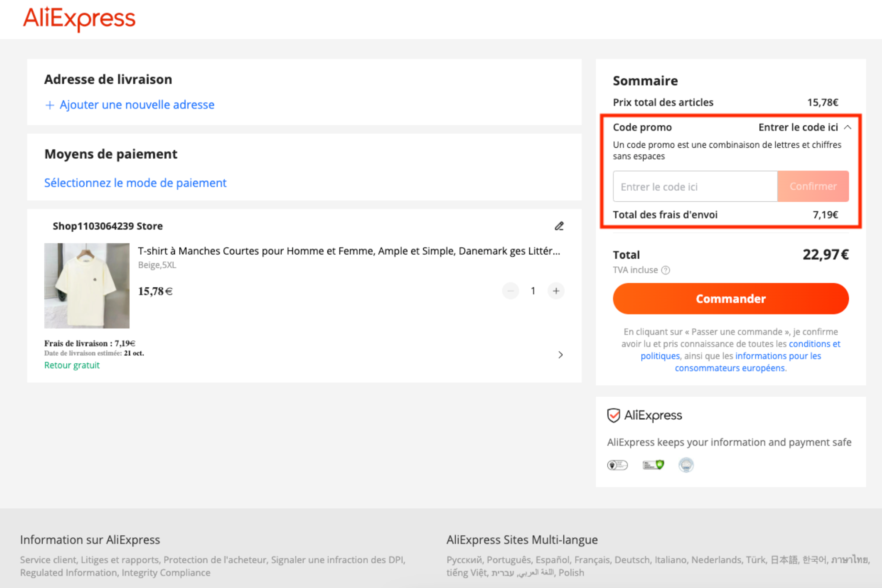Screen dimensions: 882x588
Task: Switch to Русский site language
Action: click(465, 560)
